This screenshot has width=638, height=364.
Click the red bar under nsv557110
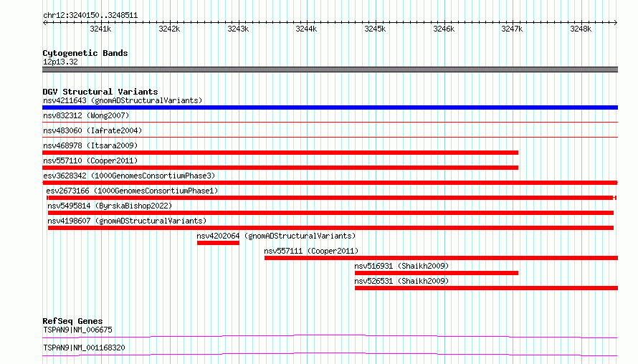click(x=280, y=168)
